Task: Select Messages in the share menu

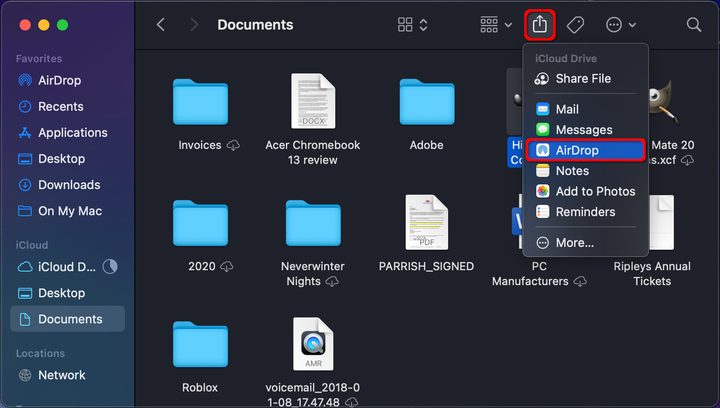Action: tap(585, 130)
